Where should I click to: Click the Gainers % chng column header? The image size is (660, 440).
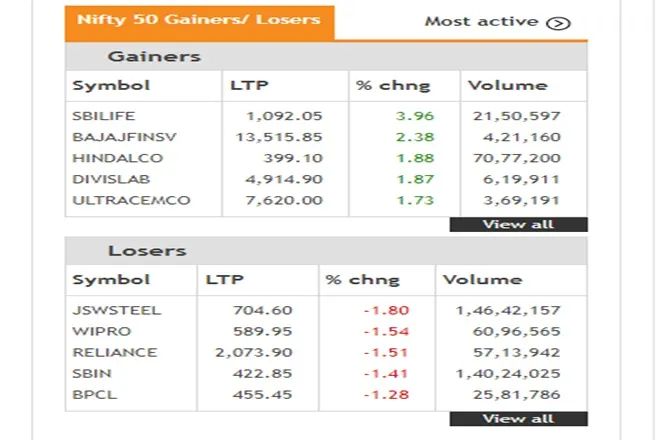(379, 86)
